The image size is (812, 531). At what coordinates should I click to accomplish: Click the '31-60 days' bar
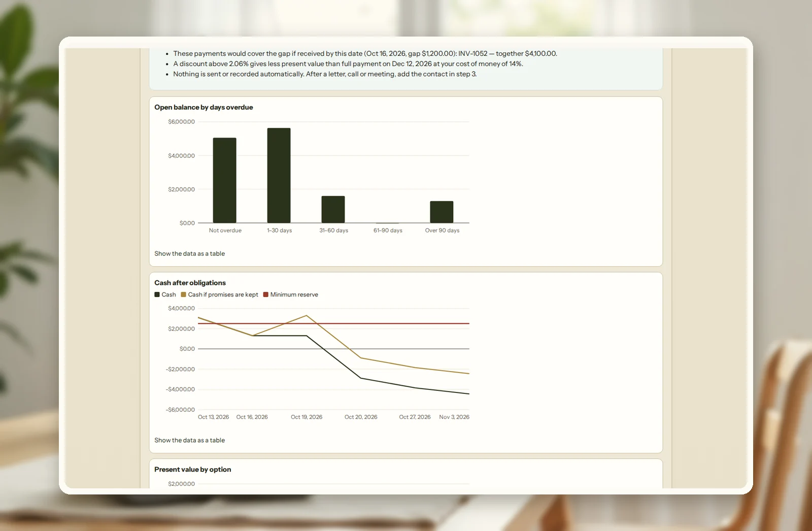(x=333, y=209)
